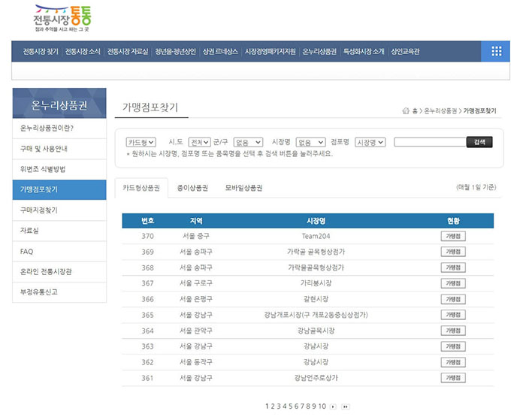Open 특성화시장 소개 menu
This screenshot has height=420, width=526.
[x=364, y=52]
